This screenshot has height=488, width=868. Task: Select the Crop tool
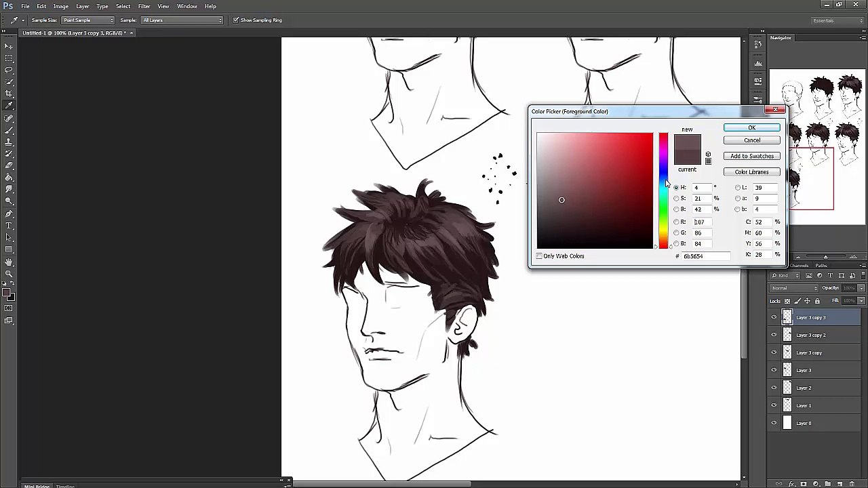pyautogui.click(x=9, y=94)
